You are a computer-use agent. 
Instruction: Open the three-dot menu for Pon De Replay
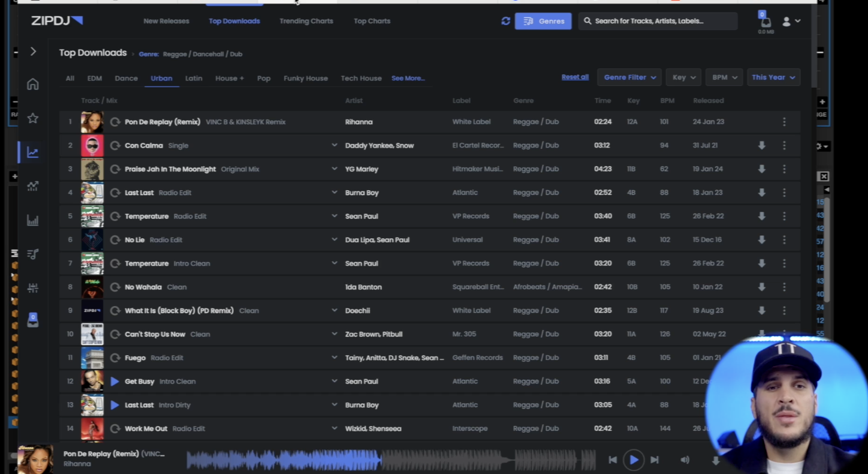click(x=784, y=122)
